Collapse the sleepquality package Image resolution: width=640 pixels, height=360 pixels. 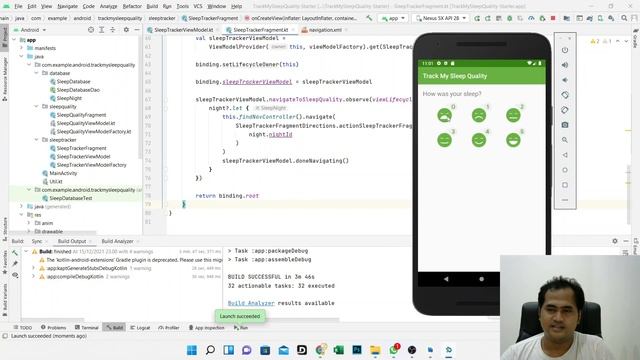36,107
